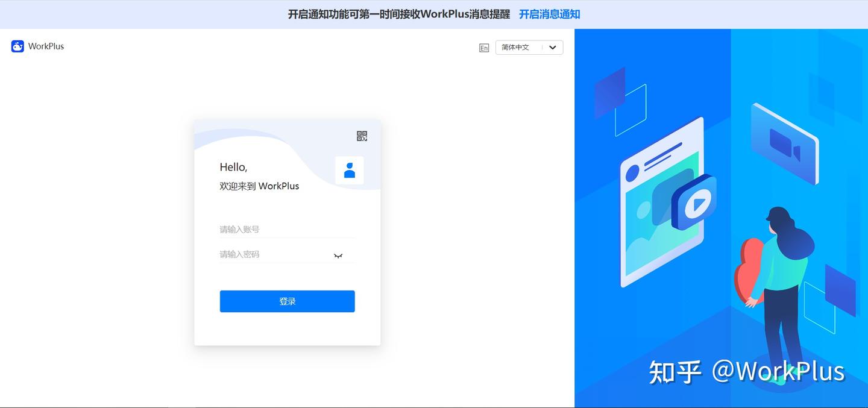Open the language selection dropdown
The height and width of the screenshot is (408, 868).
(529, 47)
